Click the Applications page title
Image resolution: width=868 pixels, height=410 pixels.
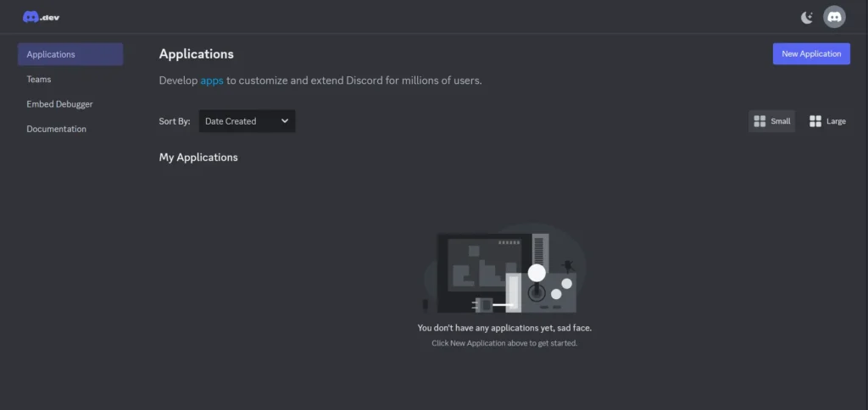click(x=196, y=53)
